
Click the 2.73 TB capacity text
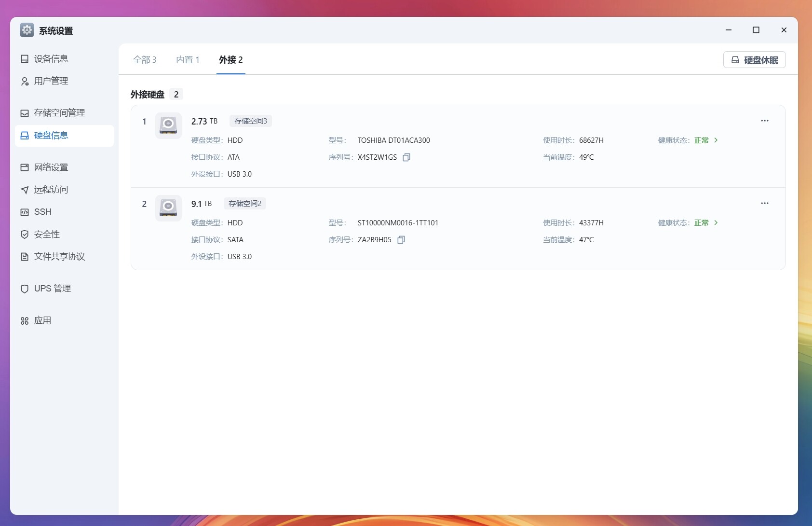click(x=204, y=122)
